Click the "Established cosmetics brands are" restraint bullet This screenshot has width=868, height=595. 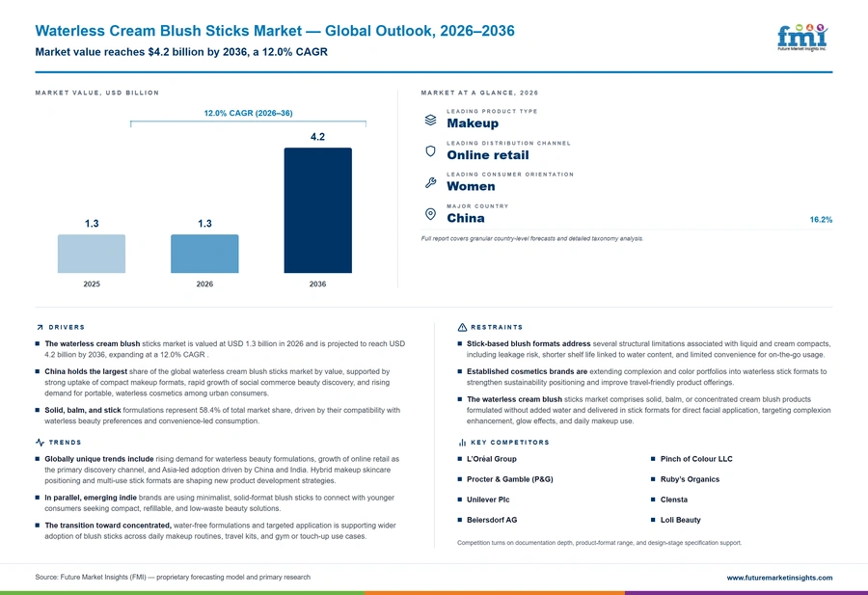click(646, 377)
